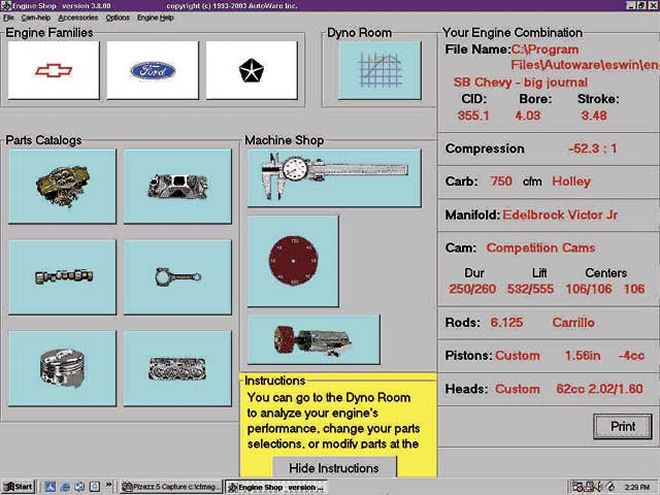Open the carburetor parts catalog
The image size is (660, 495).
[x=62, y=186]
